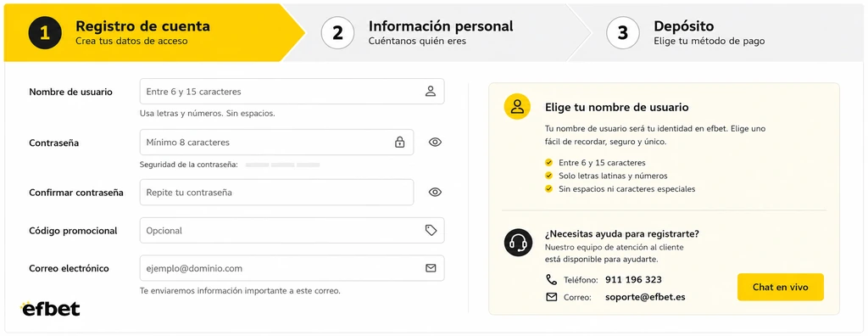Click the 'Cuéntanos quién eres' subtitle
The height and width of the screenshot is (336, 868).
(x=417, y=41)
